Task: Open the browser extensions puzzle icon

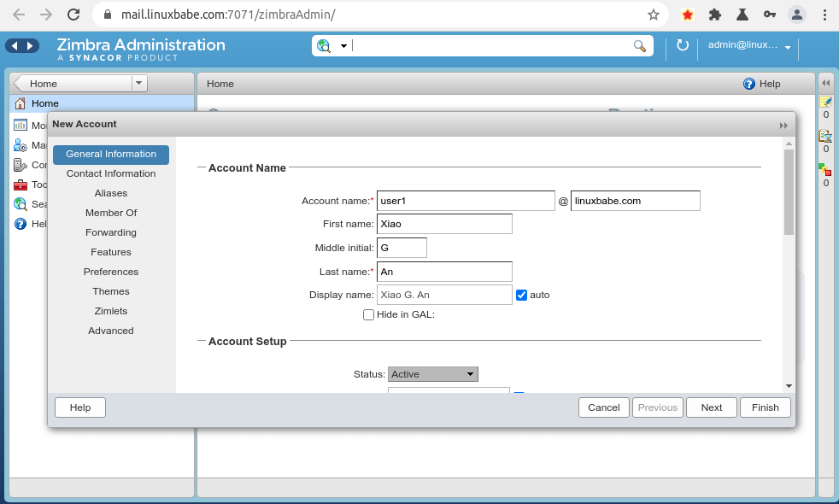Action: [x=715, y=15]
